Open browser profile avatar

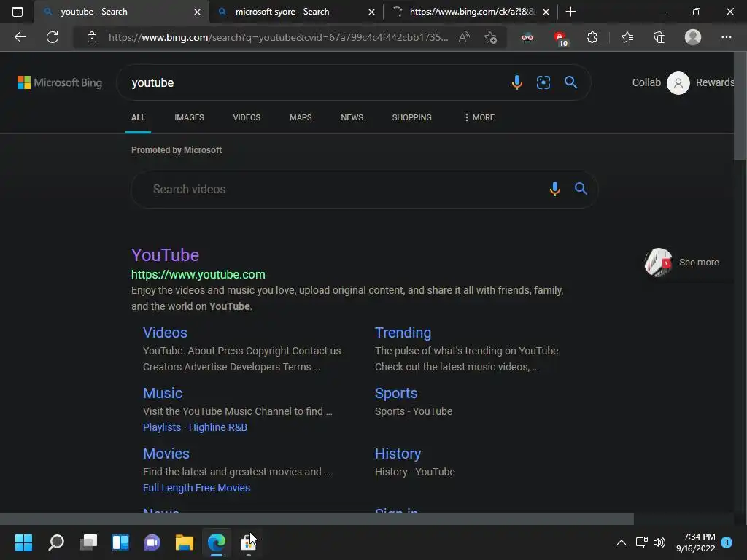coord(693,37)
